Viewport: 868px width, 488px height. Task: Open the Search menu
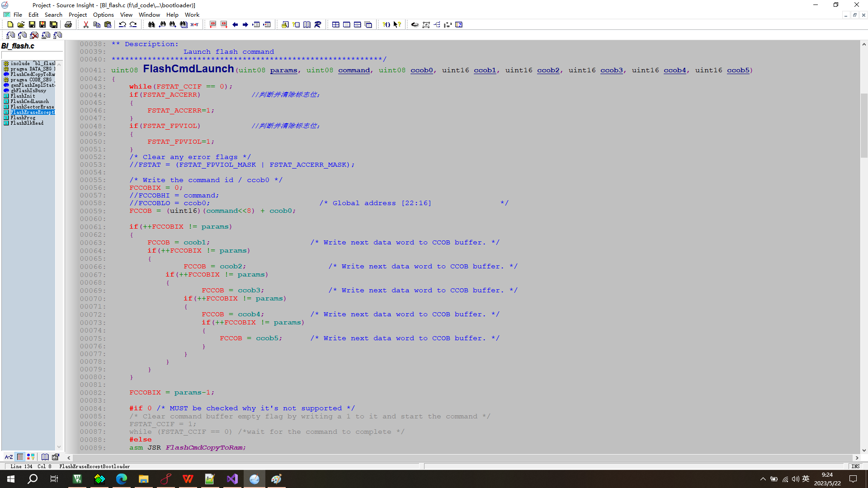click(x=53, y=15)
